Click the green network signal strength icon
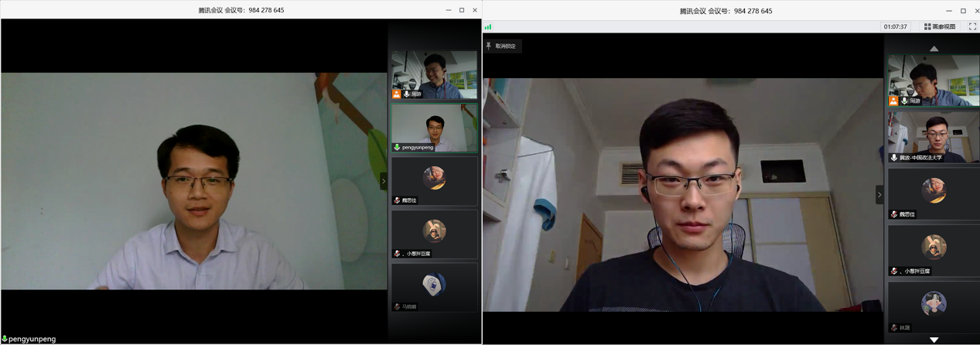Viewport: 980px width, 345px height. pos(488,27)
